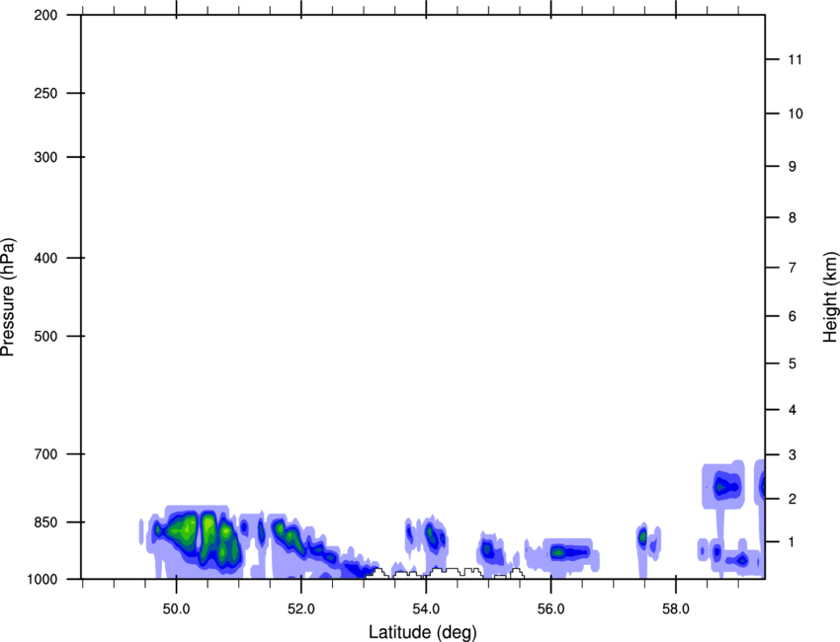
Task: Click the 50.0 latitude tick label
Action: [176, 609]
